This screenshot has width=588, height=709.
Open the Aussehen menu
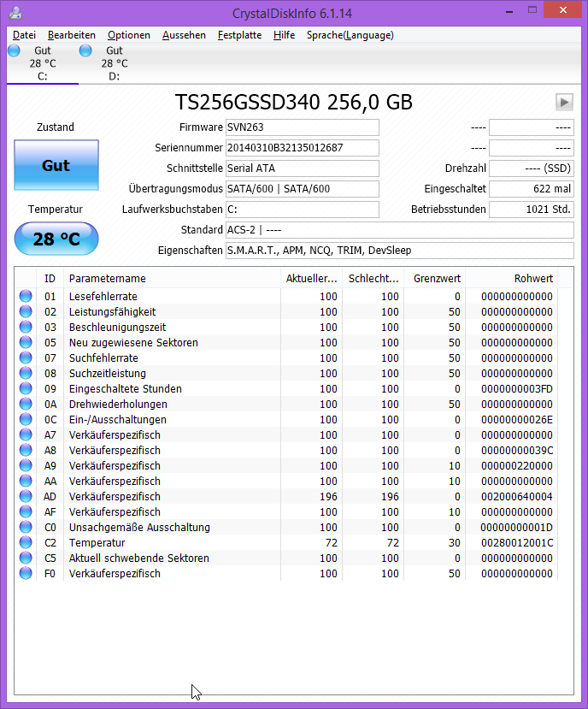(x=184, y=35)
